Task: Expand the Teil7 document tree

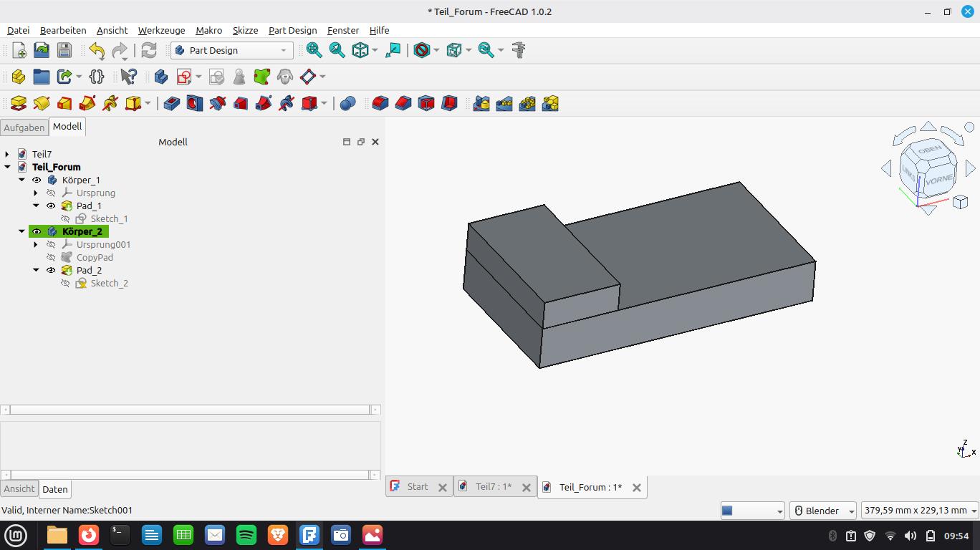Action: pyautogui.click(x=7, y=154)
